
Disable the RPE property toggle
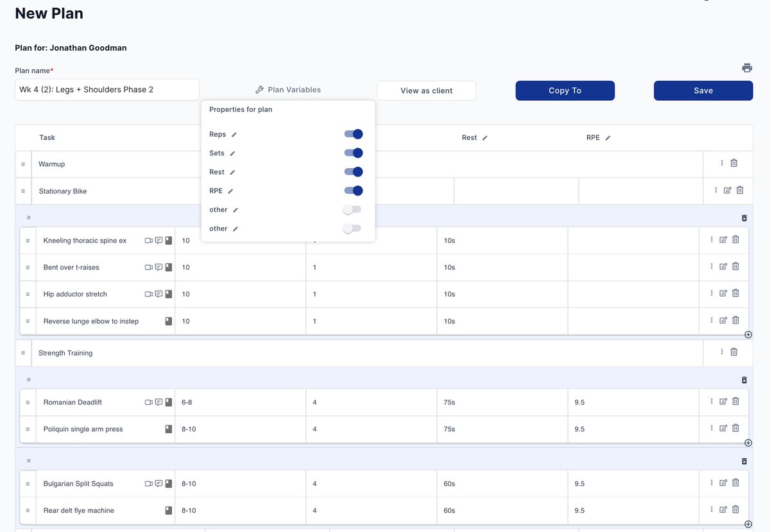[354, 191]
